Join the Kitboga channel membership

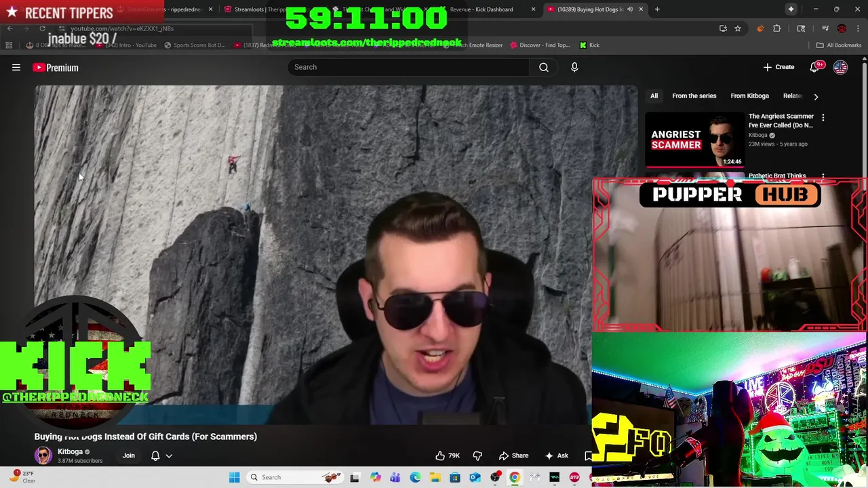click(x=128, y=455)
